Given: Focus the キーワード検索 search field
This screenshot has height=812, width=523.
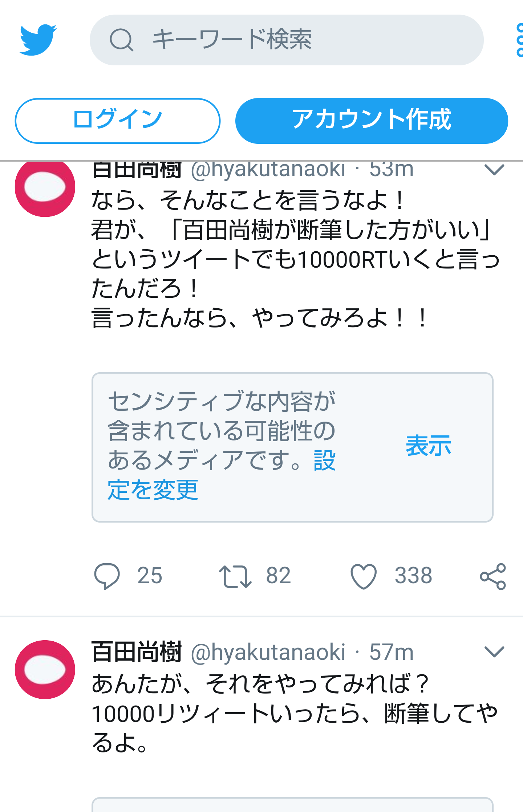Looking at the screenshot, I should (x=287, y=40).
